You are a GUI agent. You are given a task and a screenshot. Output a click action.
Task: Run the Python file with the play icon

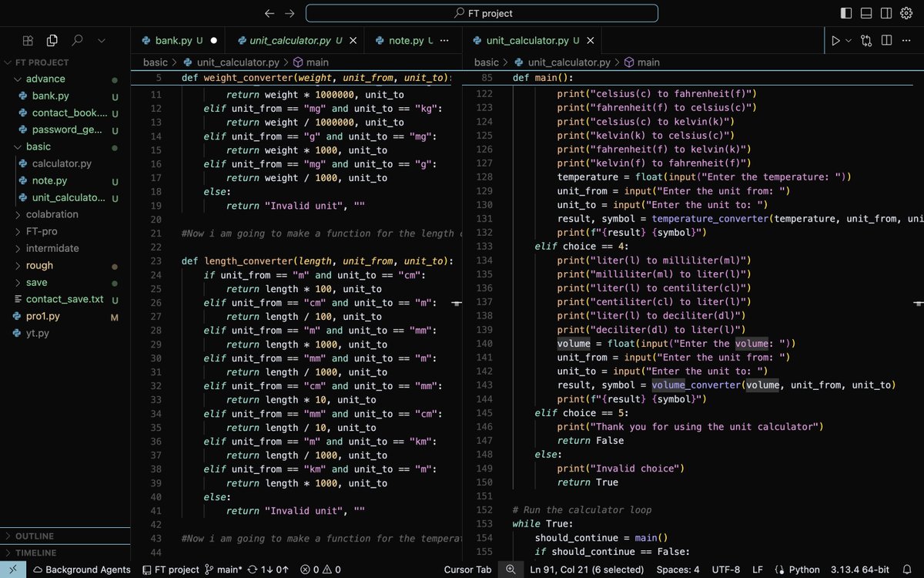coord(835,41)
